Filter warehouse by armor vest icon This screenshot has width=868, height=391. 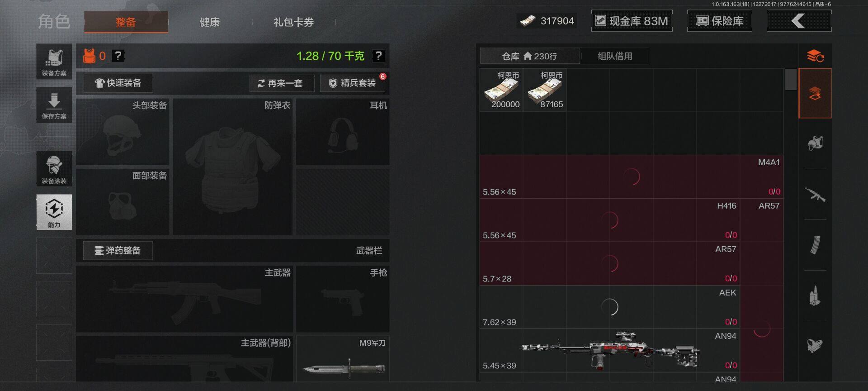point(815,143)
